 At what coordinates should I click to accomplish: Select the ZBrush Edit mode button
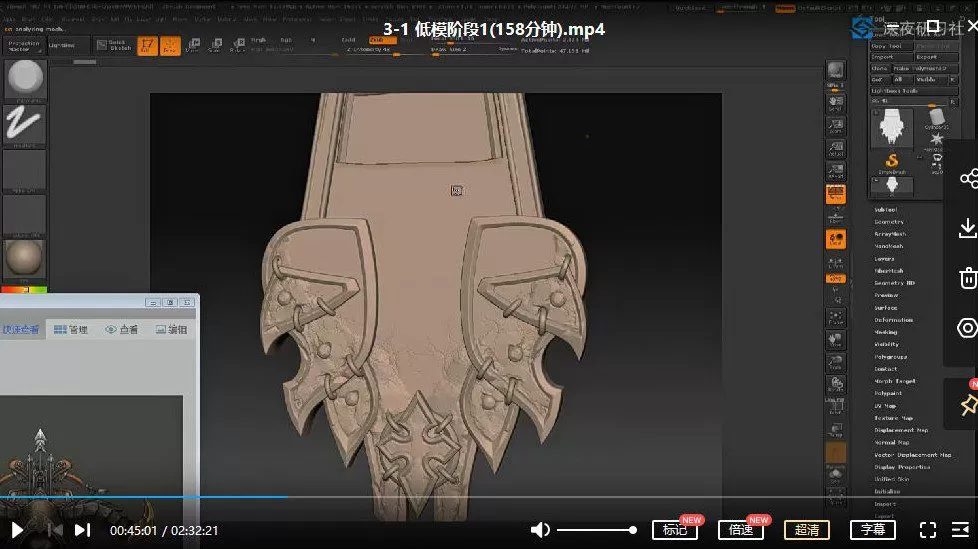click(147, 45)
